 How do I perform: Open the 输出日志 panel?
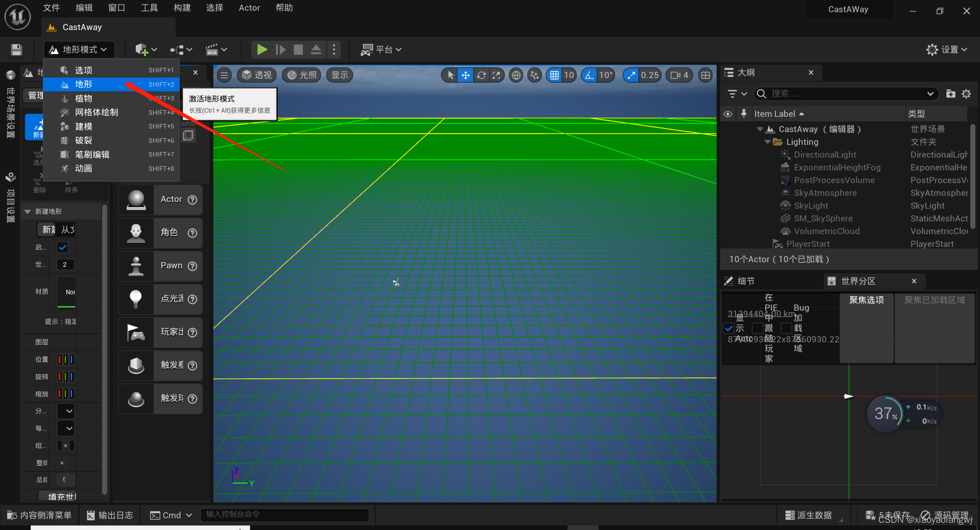[x=110, y=515]
